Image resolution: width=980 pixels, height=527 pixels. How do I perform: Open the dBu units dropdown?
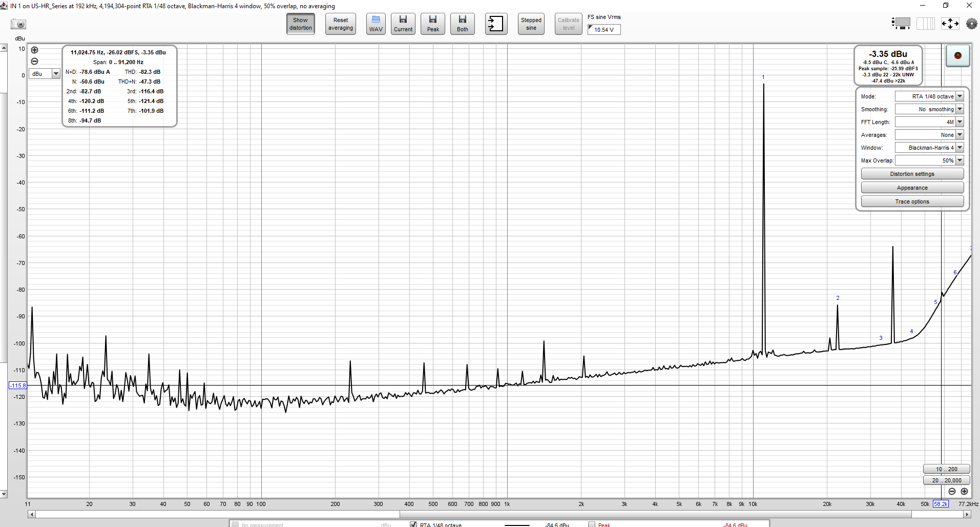[x=45, y=74]
